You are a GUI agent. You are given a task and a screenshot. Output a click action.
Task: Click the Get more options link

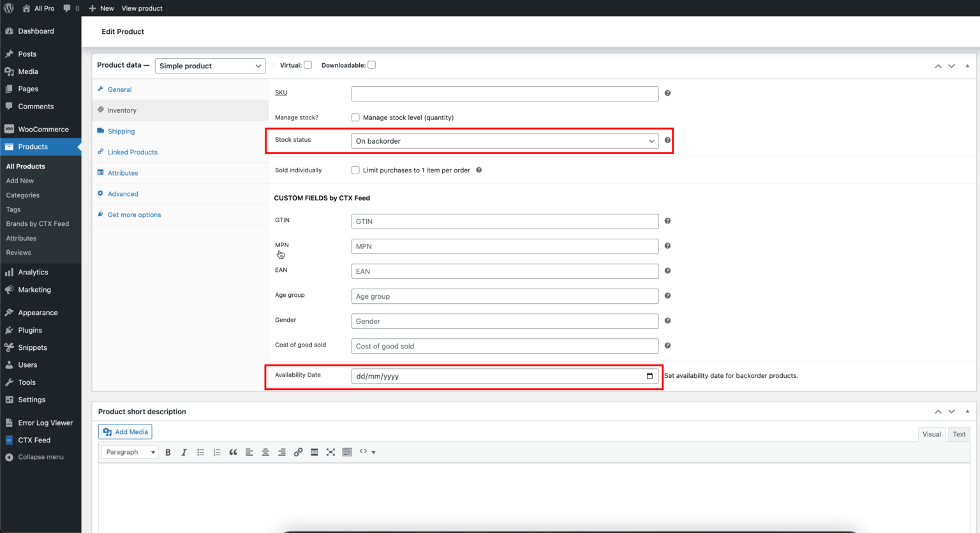(134, 214)
